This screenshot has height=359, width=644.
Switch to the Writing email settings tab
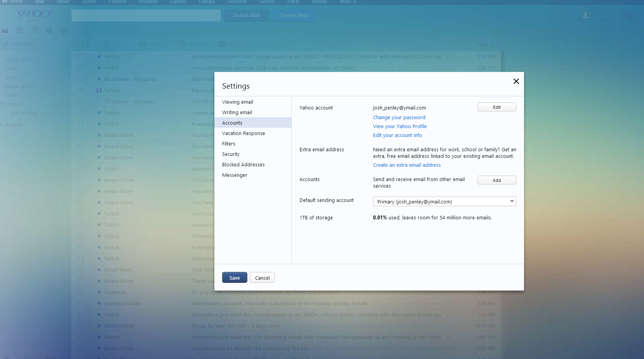253,112
